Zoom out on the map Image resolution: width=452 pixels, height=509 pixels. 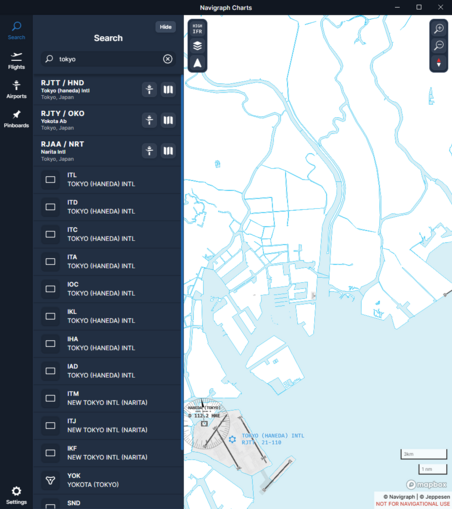[x=439, y=46]
